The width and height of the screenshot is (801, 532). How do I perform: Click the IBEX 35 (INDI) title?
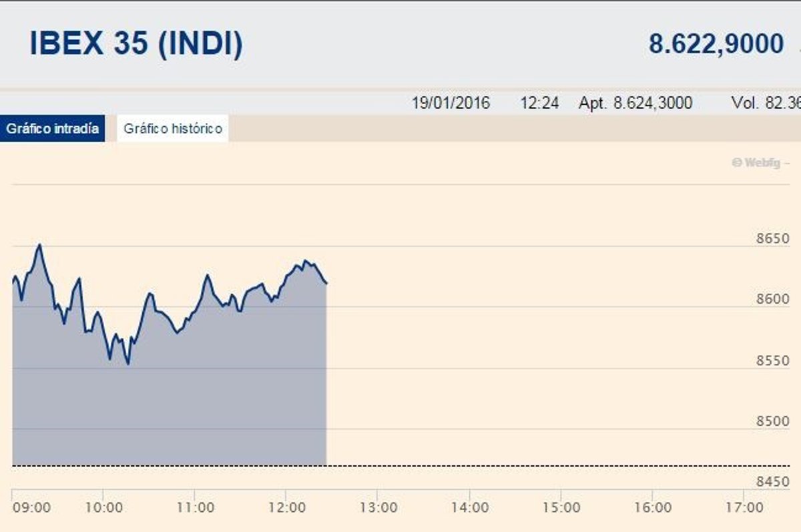[x=136, y=44]
